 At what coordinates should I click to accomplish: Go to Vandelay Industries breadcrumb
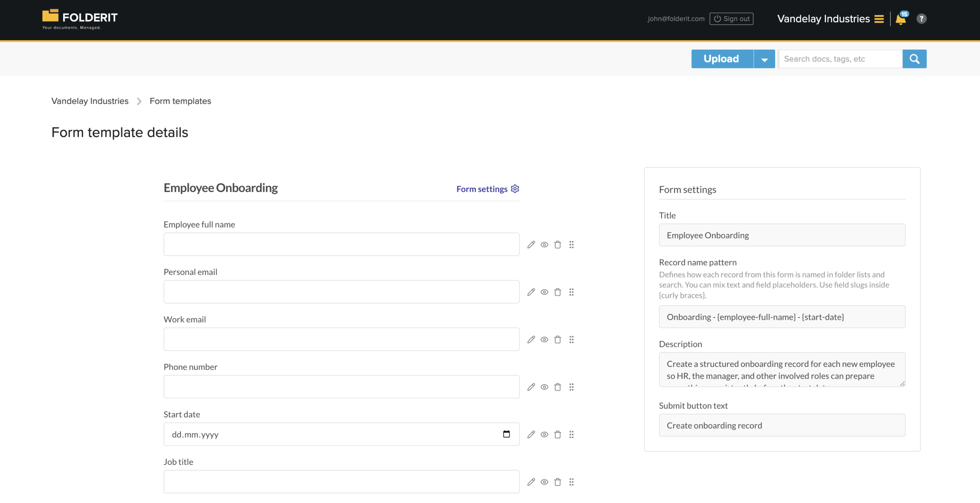90,101
